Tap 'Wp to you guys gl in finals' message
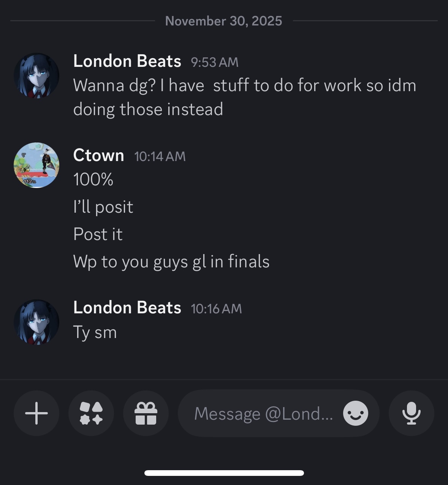 coord(171,262)
